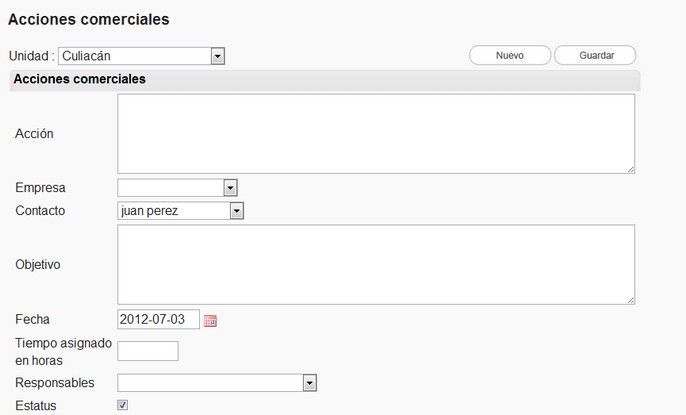Click the Nuevo button
This screenshot has width=686, height=415.
coord(510,56)
